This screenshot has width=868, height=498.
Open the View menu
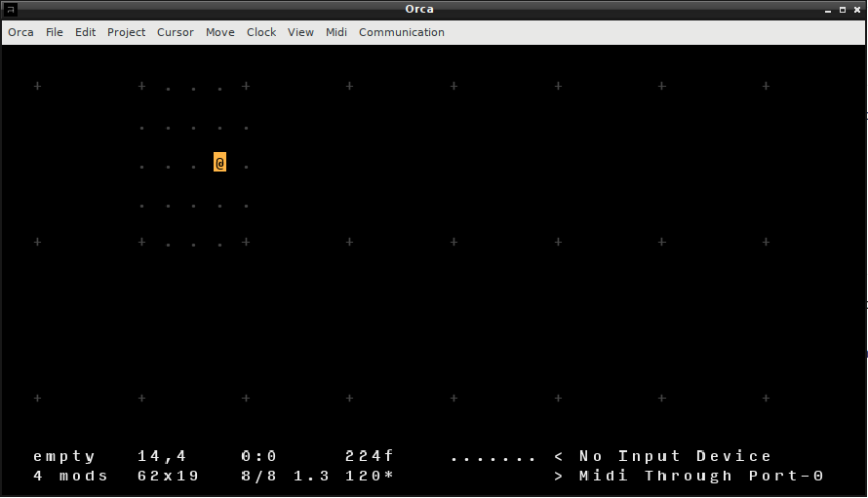[x=300, y=32]
